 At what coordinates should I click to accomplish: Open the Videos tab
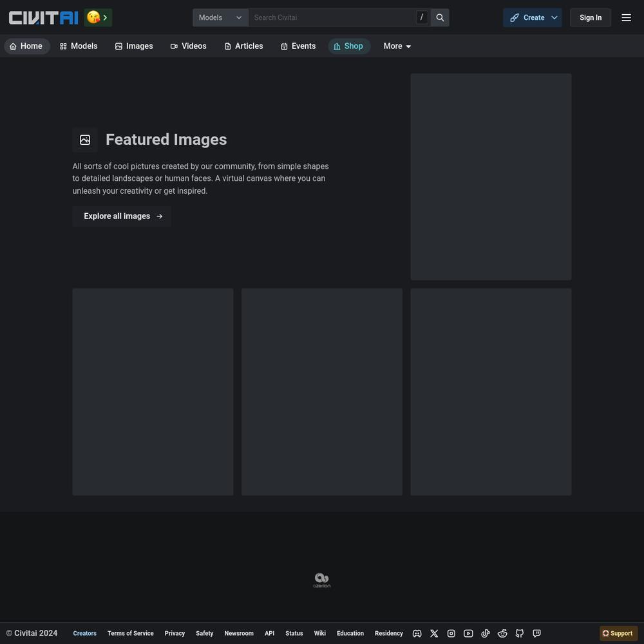[189, 46]
